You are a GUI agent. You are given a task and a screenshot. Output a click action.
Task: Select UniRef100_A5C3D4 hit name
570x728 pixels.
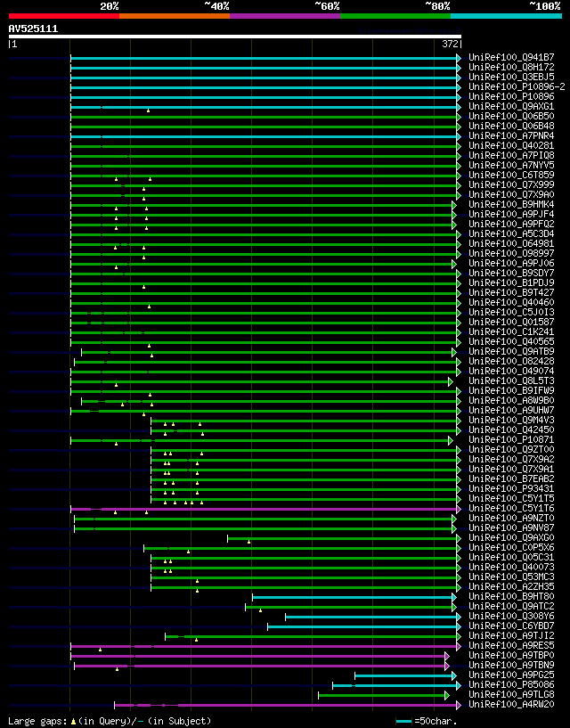(511, 234)
